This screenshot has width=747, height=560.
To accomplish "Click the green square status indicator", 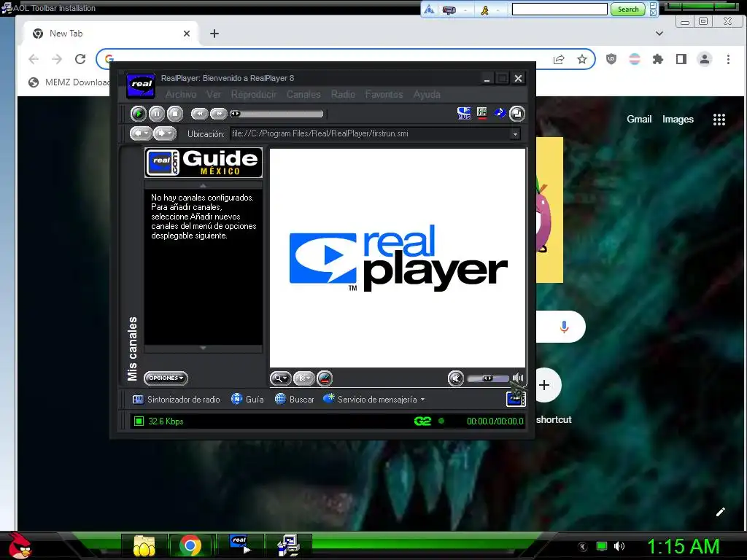I will [139, 421].
